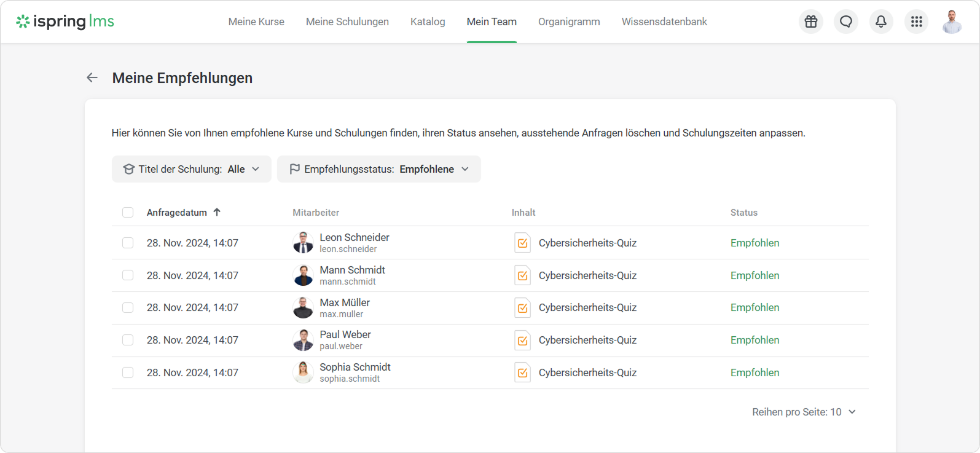Expand the Titel der Schulung filter
The width and height of the screenshot is (980, 453).
click(191, 169)
